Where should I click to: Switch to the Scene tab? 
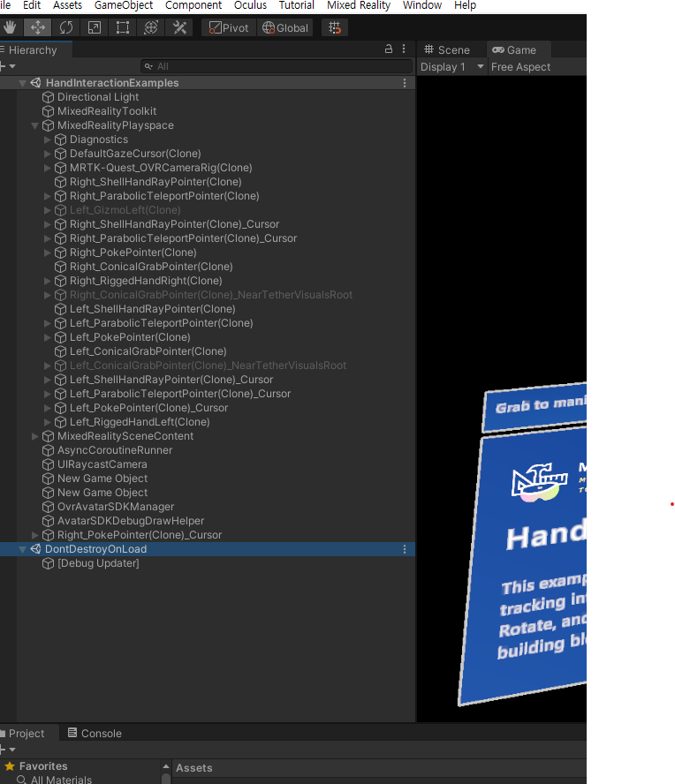tap(447, 50)
